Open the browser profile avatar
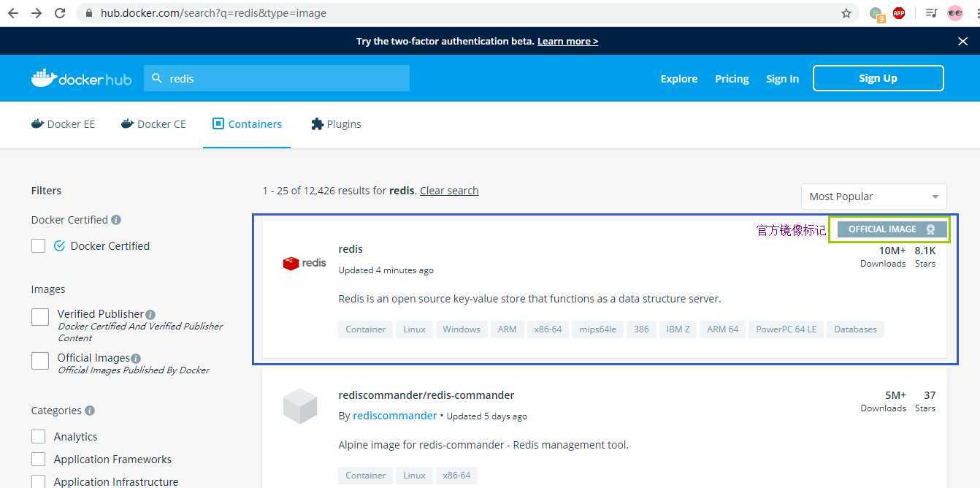The image size is (980, 488). click(x=955, y=13)
